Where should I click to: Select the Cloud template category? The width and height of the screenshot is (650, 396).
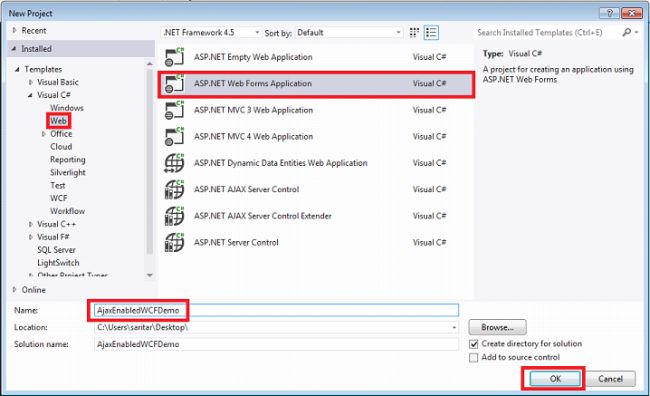coord(61,146)
